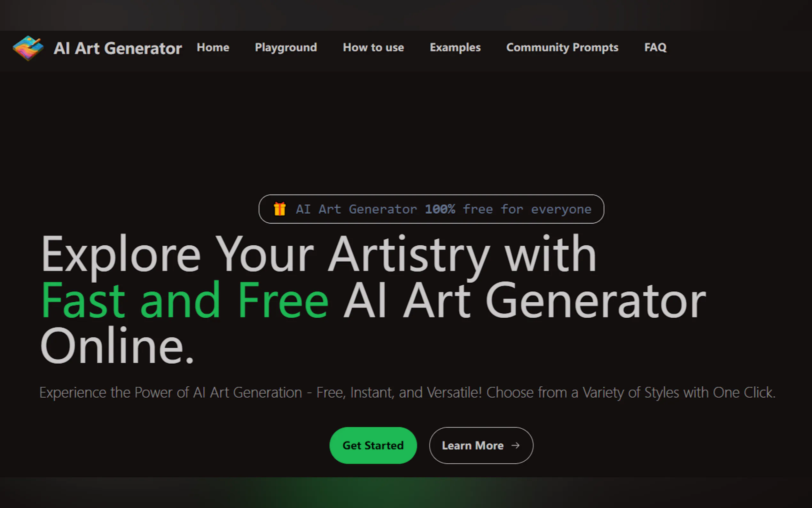Click the AI Art Generator brand name in header
812x508 pixels.
[118, 48]
